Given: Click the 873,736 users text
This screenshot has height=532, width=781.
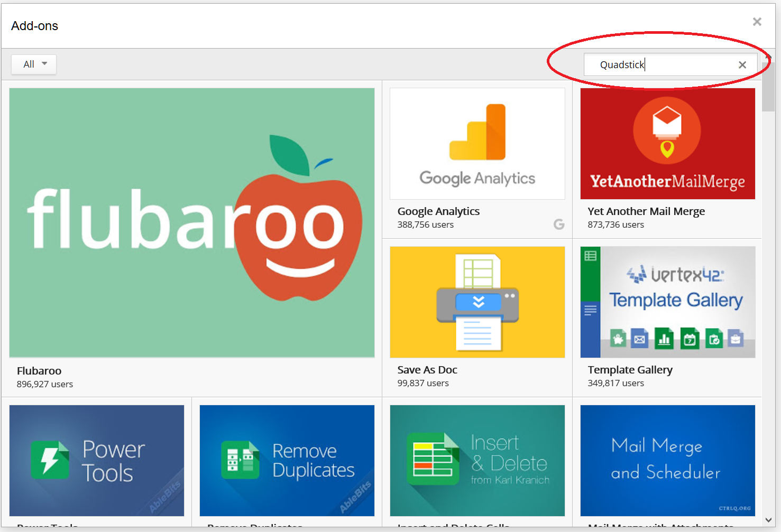Looking at the screenshot, I should coord(616,225).
